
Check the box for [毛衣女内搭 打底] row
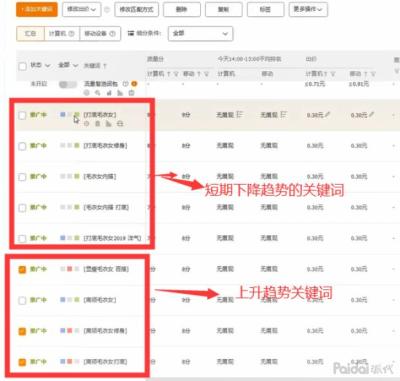point(22,208)
